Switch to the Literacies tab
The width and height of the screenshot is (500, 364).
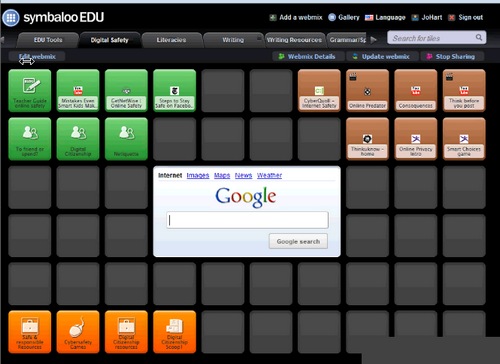coord(171,40)
